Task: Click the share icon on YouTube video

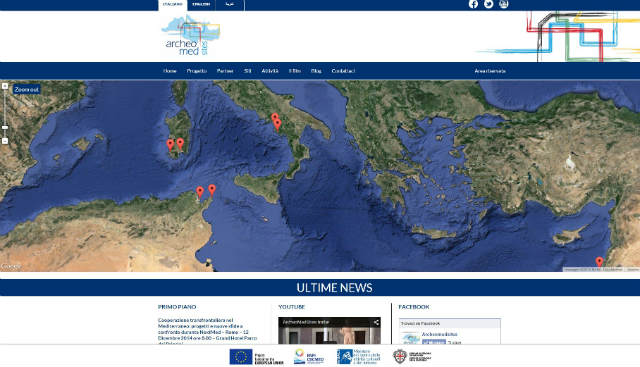Action: click(x=376, y=323)
